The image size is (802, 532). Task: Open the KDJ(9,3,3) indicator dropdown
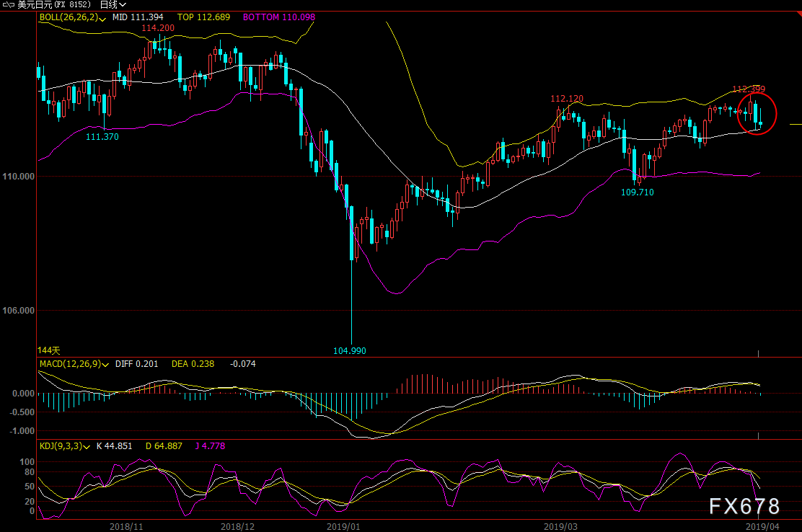pos(87,446)
